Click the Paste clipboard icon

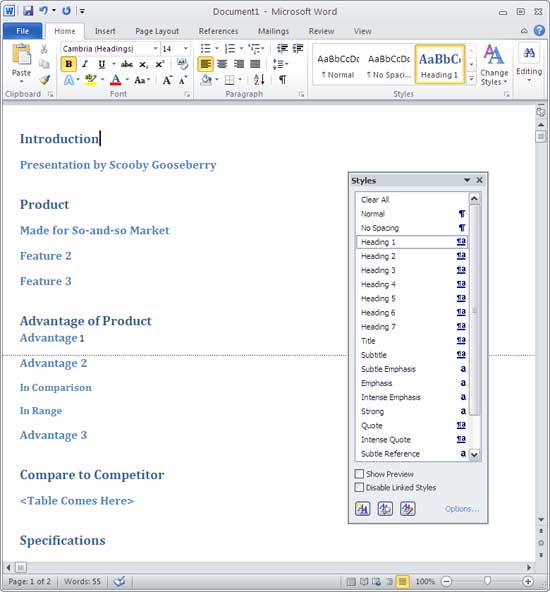tap(22, 55)
